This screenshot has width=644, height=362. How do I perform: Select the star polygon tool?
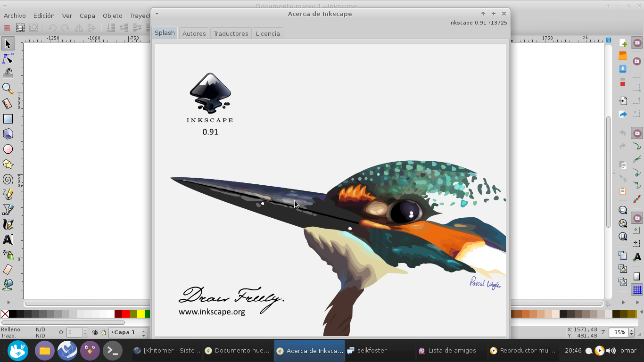point(8,164)
